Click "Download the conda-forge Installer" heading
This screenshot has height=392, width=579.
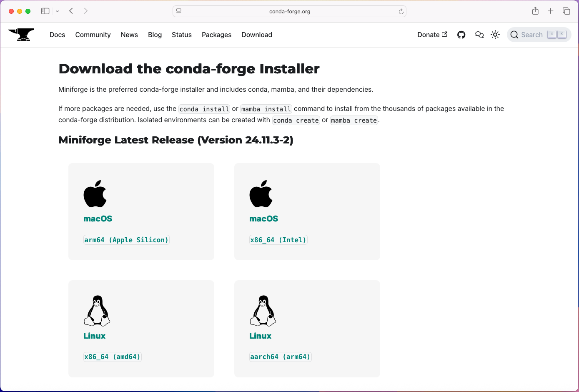tap(189, 69)
